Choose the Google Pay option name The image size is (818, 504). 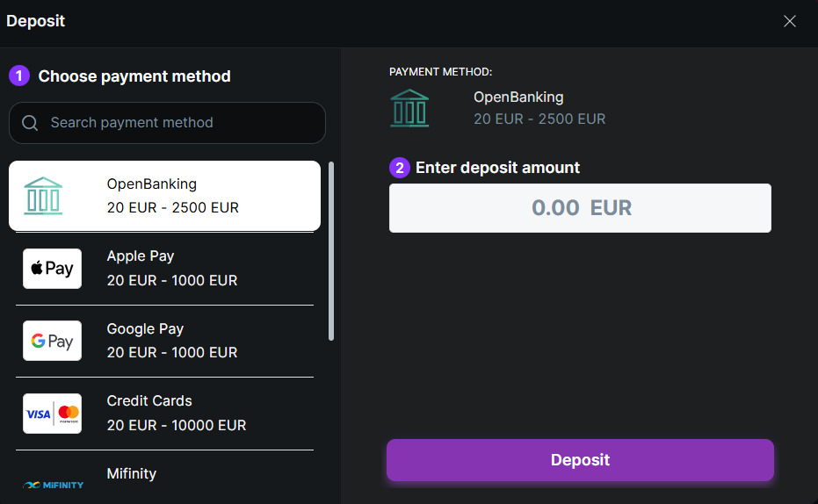click(x=145, y=329)
